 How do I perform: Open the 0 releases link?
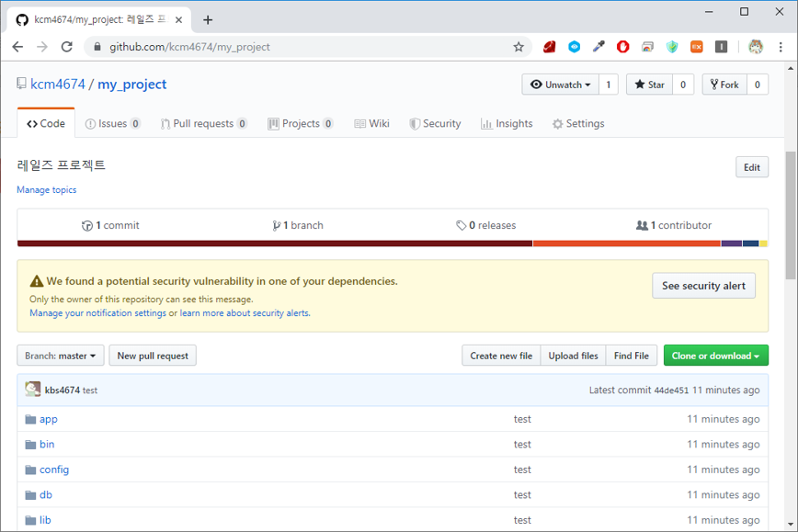click(x=486, y=225)
